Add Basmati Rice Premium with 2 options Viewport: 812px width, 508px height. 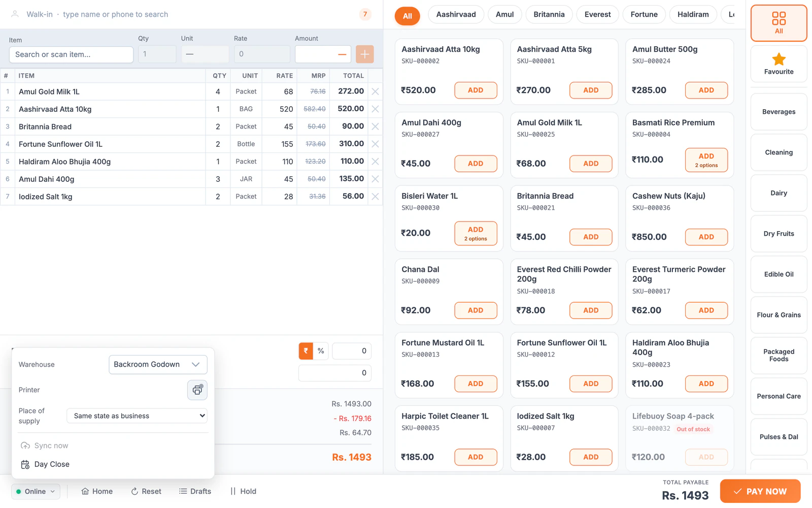pos(706,160)
